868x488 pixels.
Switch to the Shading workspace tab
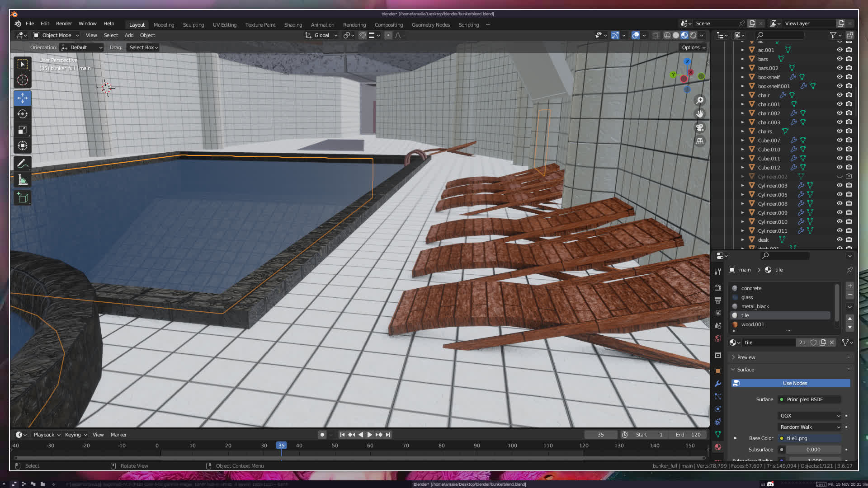point(293,25)
